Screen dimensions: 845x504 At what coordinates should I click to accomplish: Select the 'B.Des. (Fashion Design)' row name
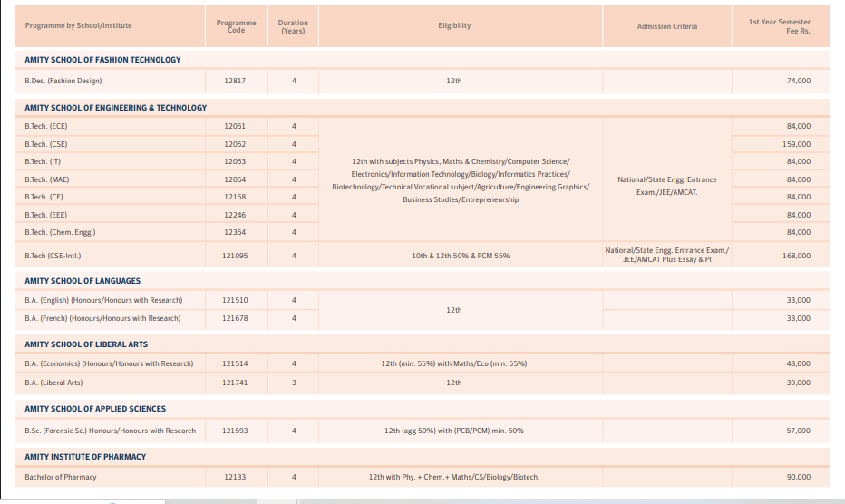(63, 81)
